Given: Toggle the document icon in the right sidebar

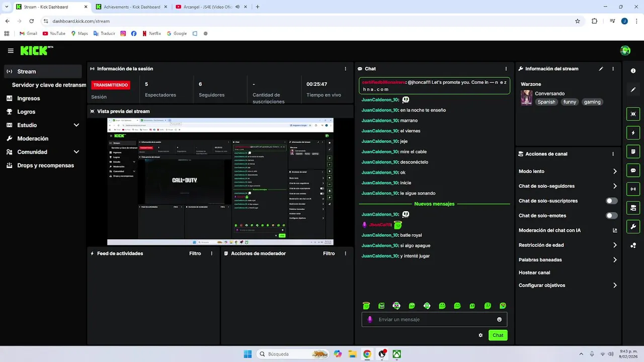Looking at the screenshot, I should pyautogui.click(x=633, y=151).
